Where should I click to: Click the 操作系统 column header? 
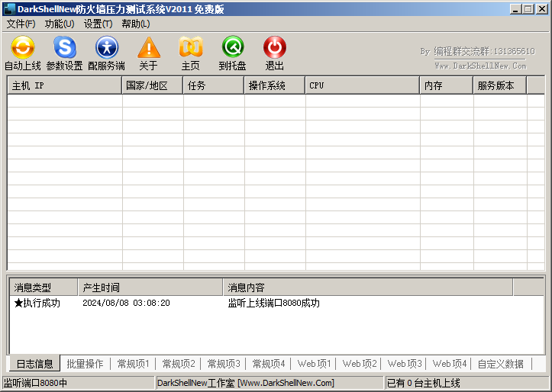click(x=275, y=85)
